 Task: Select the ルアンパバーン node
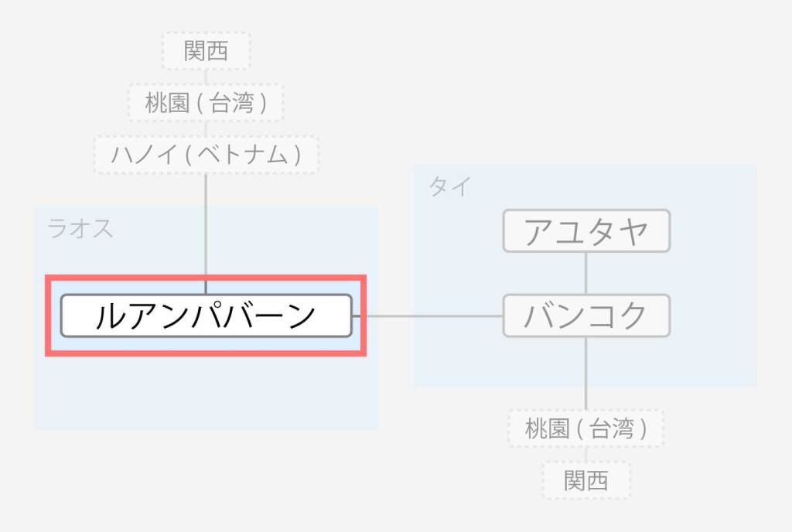[206, 315]
